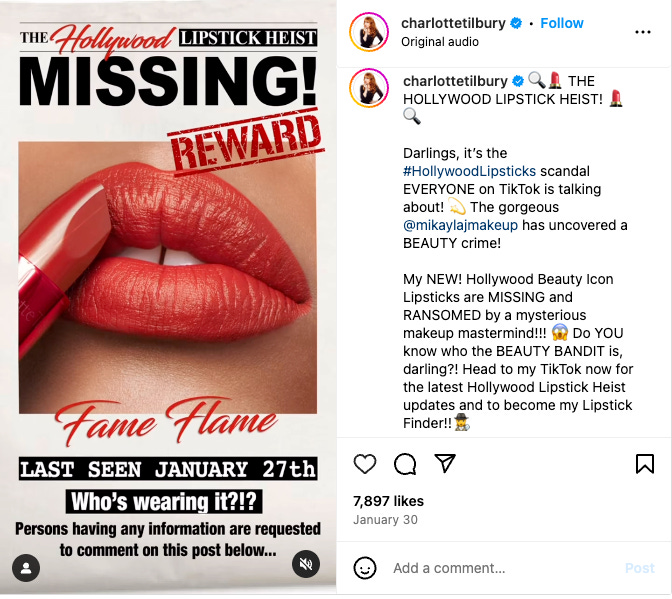Share post with paper plane icon
Image resolution: width=672 pixels, height=599 pixels.
tap(445, 463)
